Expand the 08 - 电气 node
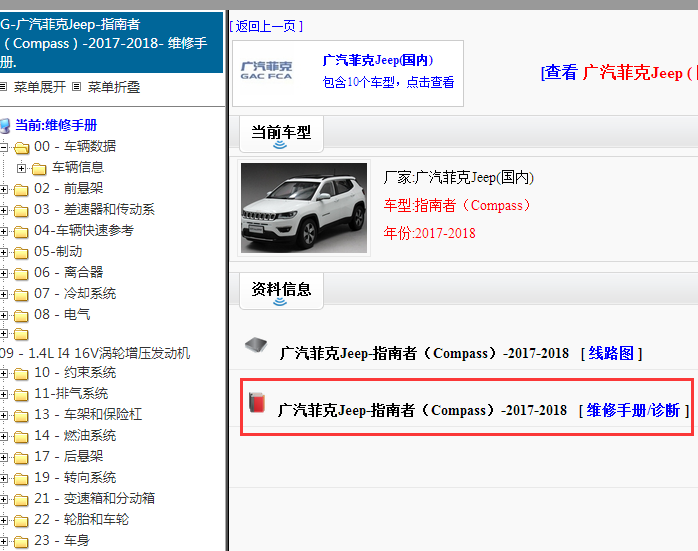This screenshot has width=698, height=551. (4, 315)
